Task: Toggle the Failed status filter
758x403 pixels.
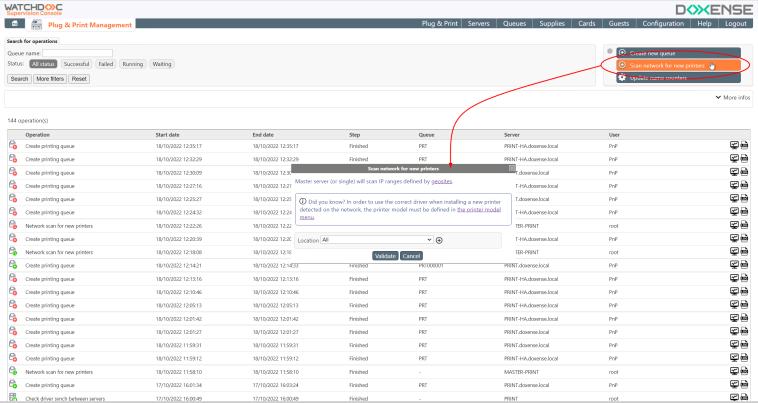Action: pyautogui.click(x=106, y=64)
